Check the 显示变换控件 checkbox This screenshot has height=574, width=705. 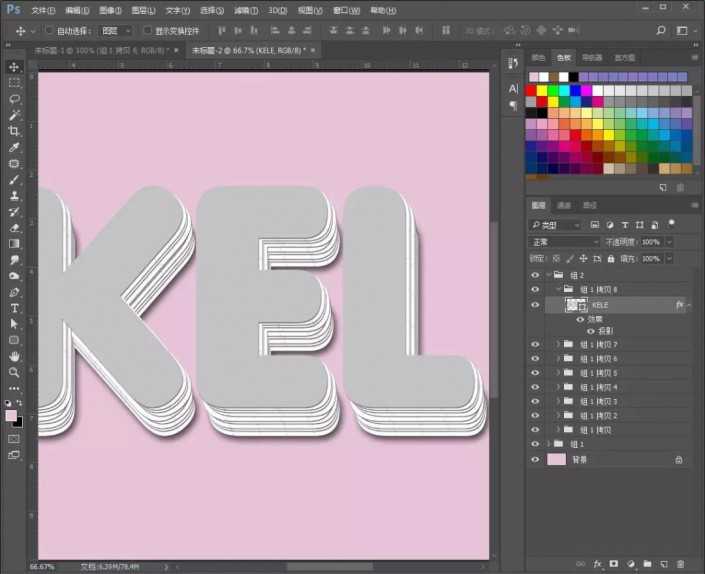(x=147, y=31)
